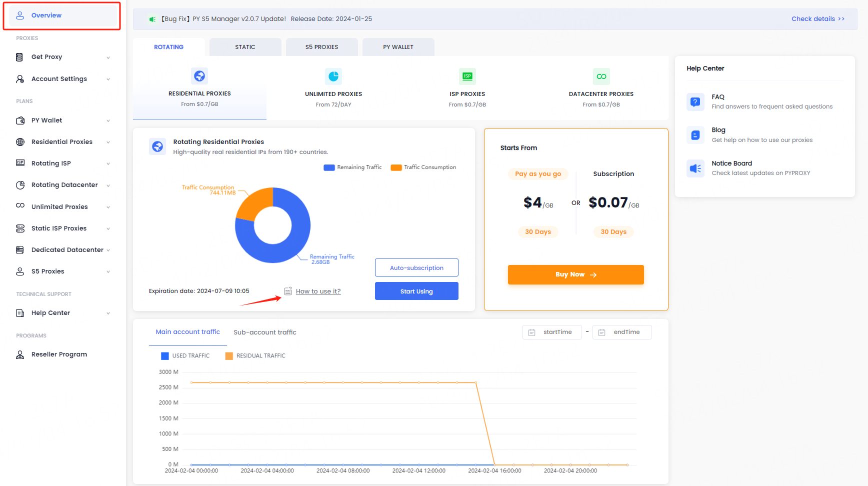This screenshot has width=868, height=486.
Task: Click the Reseller Program icon
Action: (x=20, y=354)
